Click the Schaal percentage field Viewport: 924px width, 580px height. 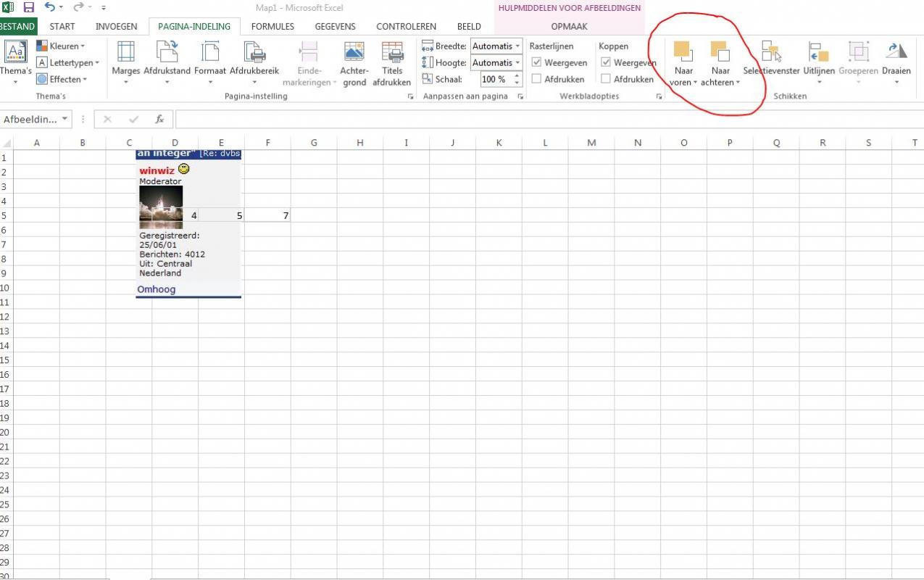coord(496,79)
